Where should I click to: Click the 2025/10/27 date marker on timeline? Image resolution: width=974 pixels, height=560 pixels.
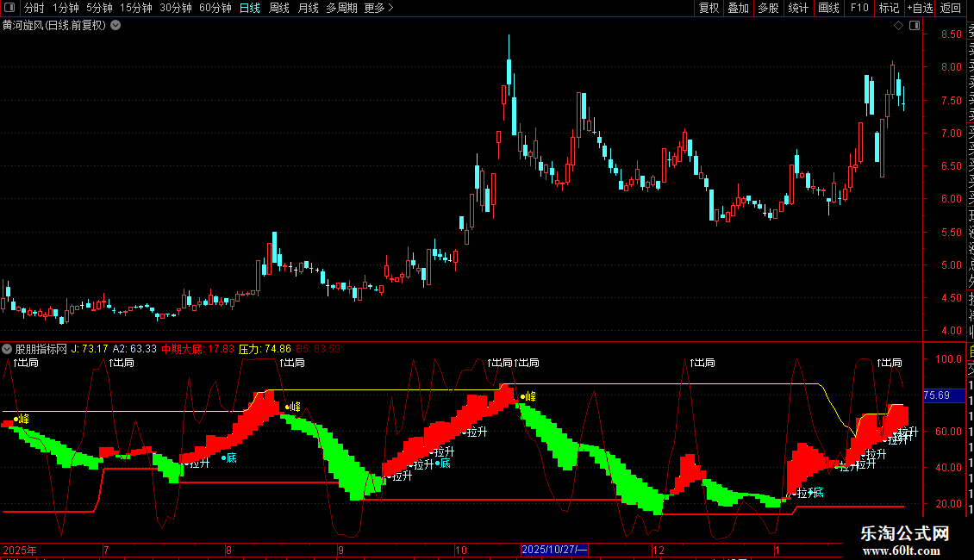click(x=554, y=550)
